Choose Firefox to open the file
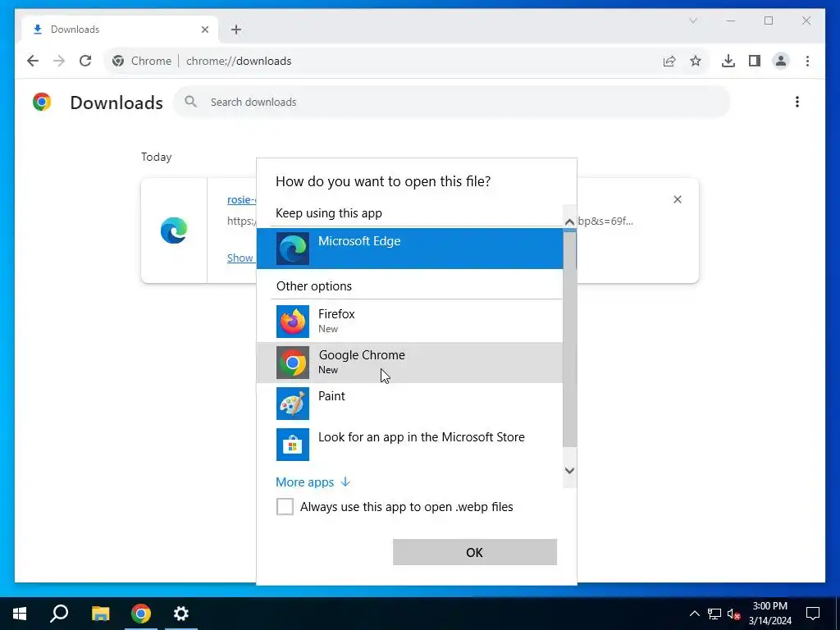The height and width of the screenshot is (630, 840). pos(410,321)
